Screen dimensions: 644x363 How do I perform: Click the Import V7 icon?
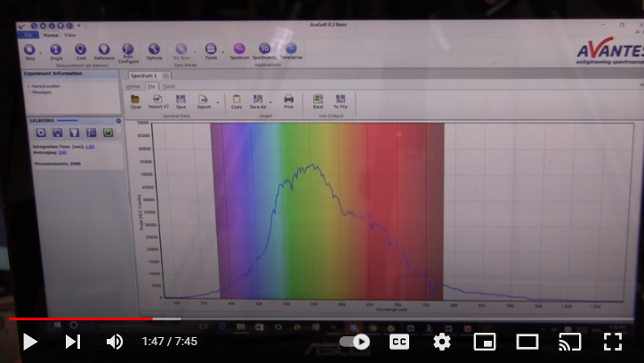click(157, 99)
